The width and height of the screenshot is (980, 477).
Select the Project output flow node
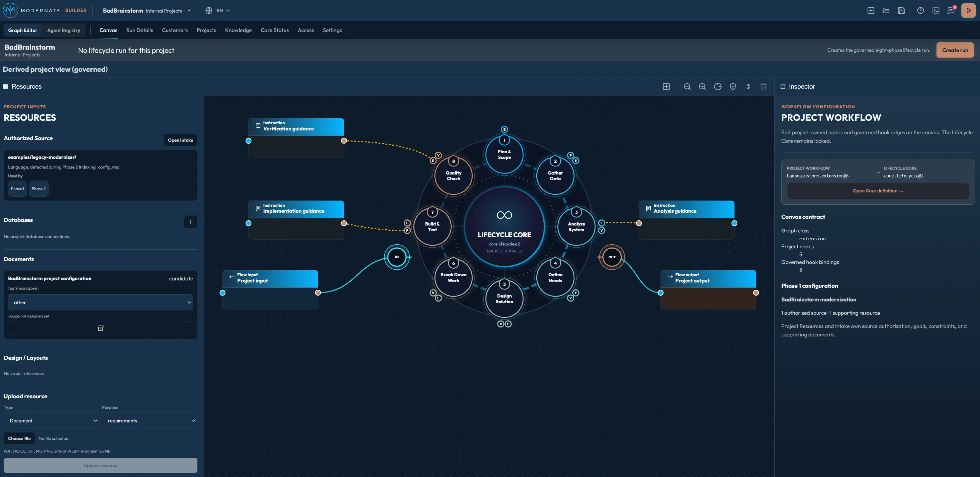click(708, 289)
